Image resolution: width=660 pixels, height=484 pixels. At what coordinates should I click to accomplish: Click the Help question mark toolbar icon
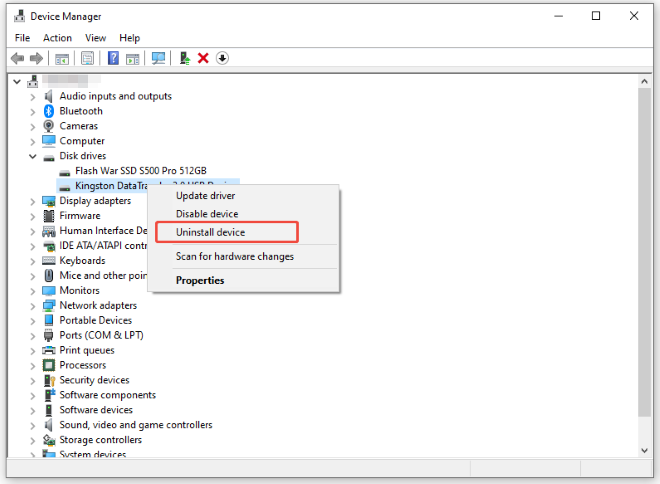click(113, 58)
